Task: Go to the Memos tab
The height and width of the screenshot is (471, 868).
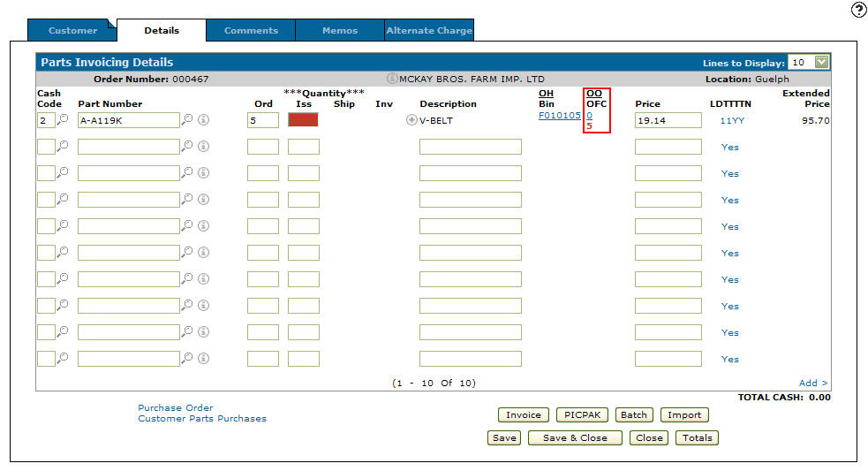Action: [340, 30]
